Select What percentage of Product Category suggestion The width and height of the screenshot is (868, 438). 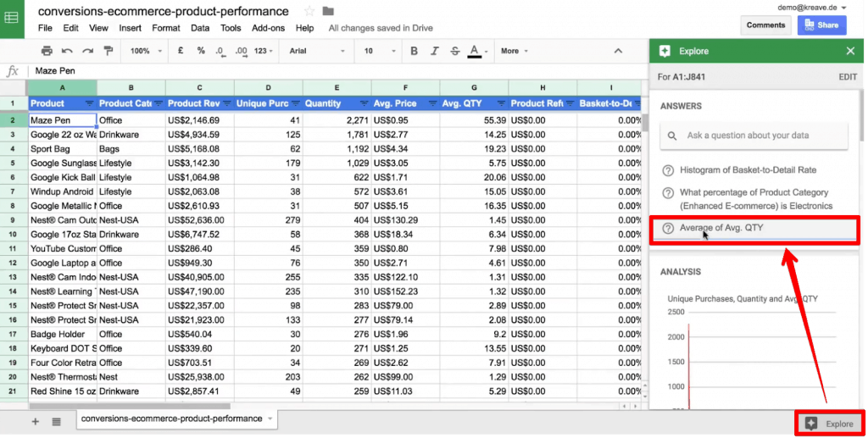pyautogui.click(x=756, y=199)
